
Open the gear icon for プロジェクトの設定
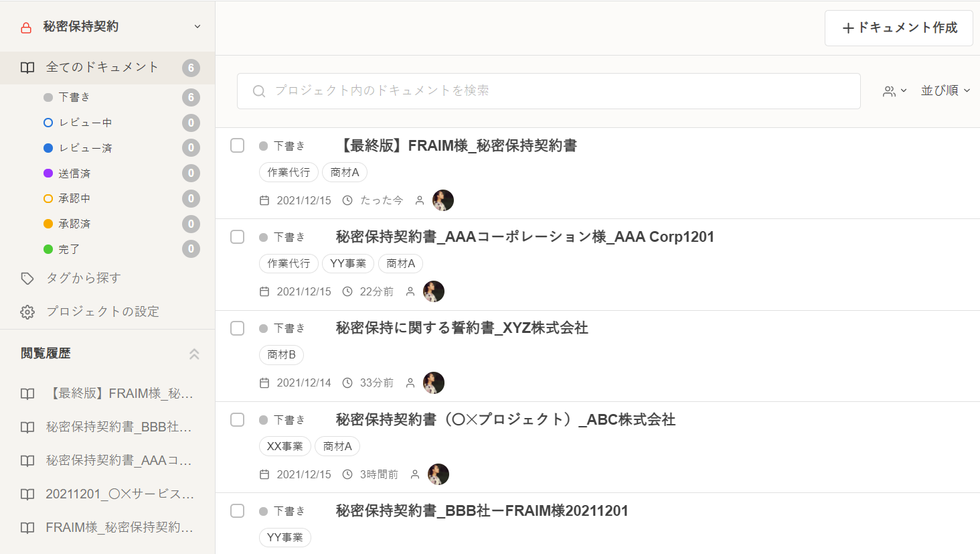[x=27, y=312]
